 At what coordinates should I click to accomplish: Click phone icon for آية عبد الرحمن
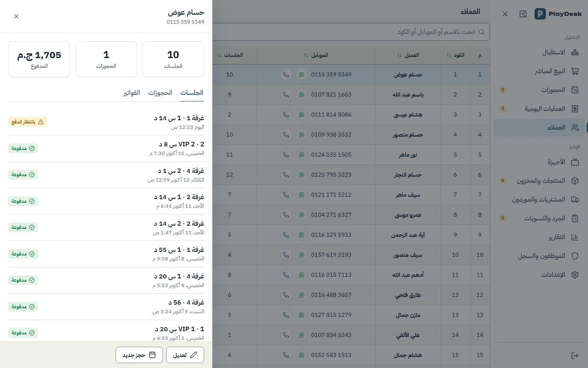click(286, 235)
